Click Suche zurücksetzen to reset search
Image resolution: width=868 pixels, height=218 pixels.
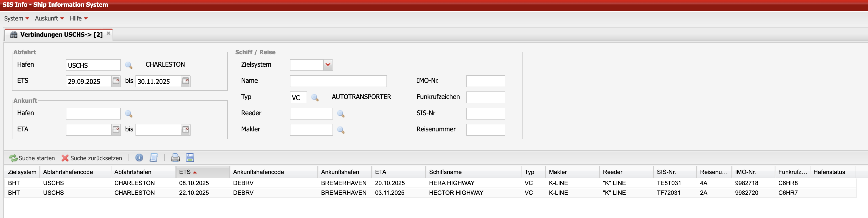(92, 158)
